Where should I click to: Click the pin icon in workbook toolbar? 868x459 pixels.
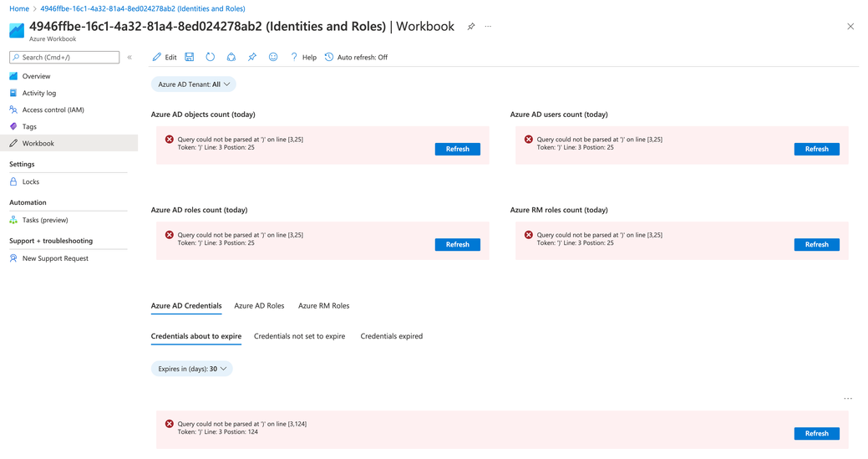(252, 57)
